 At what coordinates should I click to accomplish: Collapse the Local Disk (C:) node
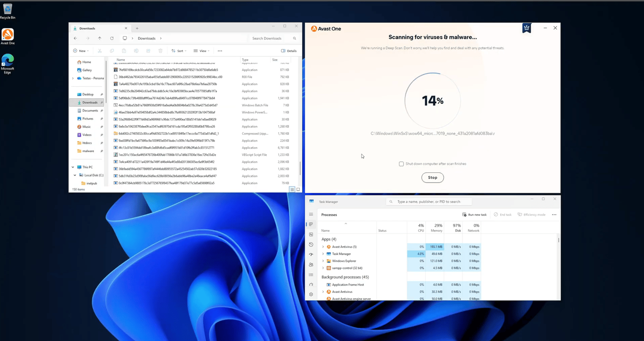point(75,175)
